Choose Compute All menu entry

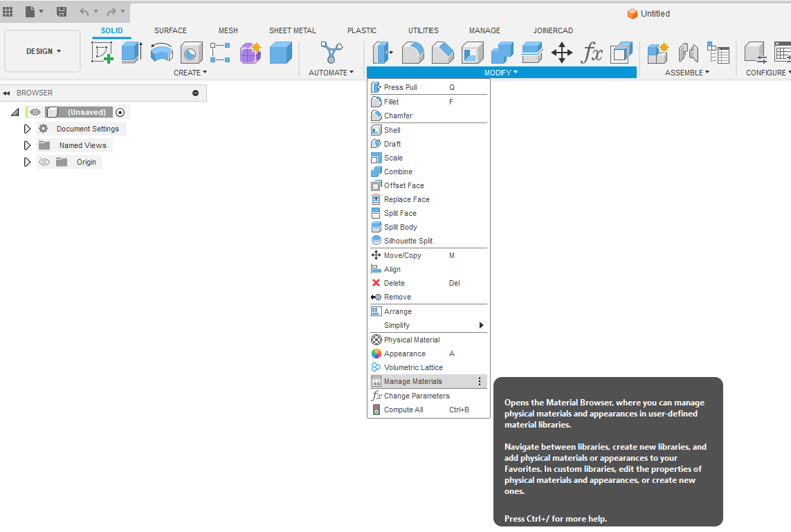coord(429,410)
